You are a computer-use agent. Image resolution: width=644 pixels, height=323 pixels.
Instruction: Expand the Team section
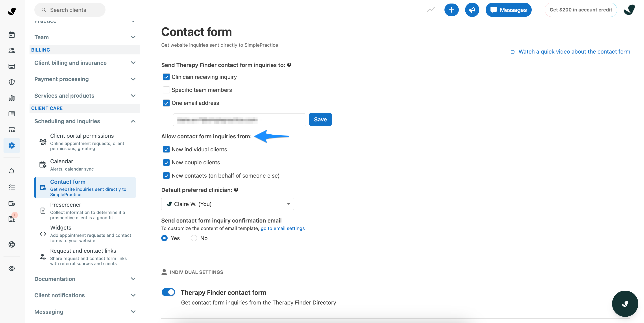click(85, 37)
